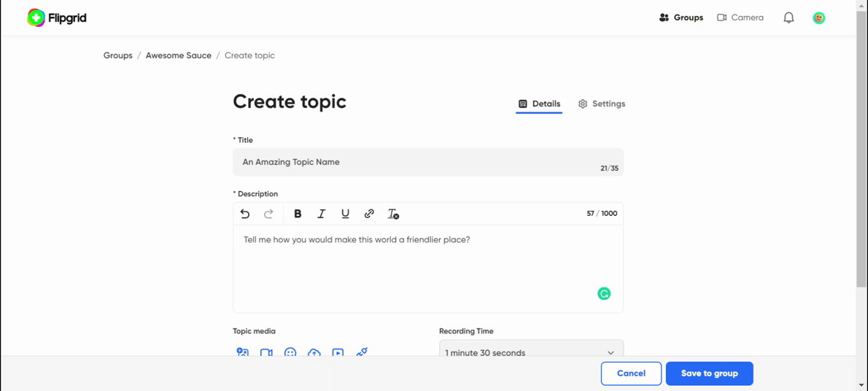Record a video for topic media
This screenshot has width=868, height=391.
pos(266,353)
